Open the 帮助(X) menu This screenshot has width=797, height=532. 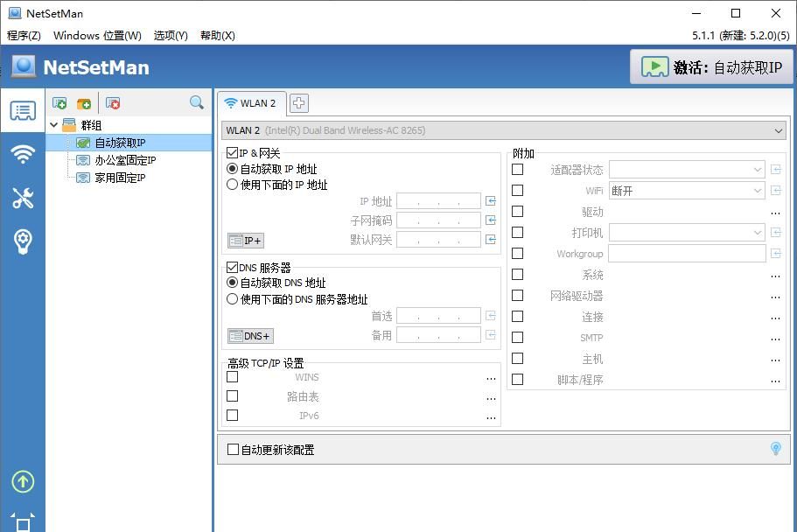click(218, 35)
